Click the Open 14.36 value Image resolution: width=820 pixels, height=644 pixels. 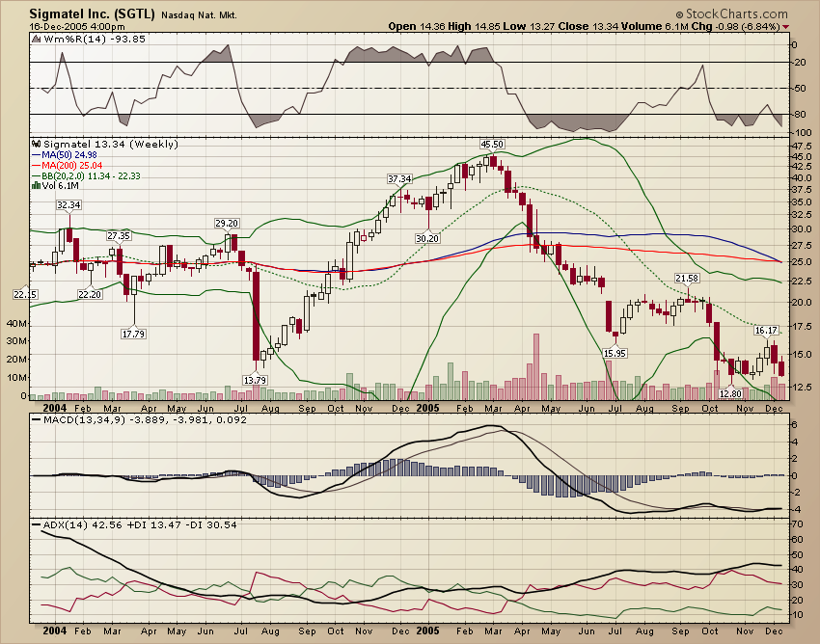[x=416, y=26]
